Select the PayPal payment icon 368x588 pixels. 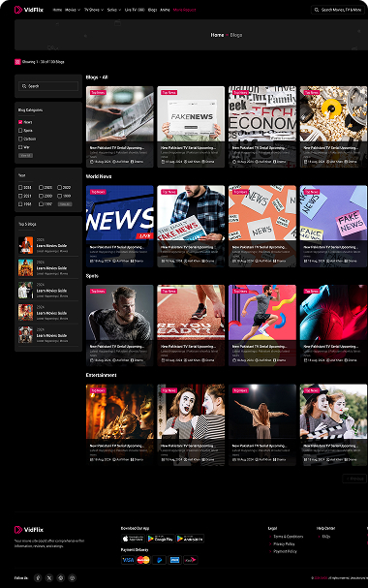(x=159, y=560)
